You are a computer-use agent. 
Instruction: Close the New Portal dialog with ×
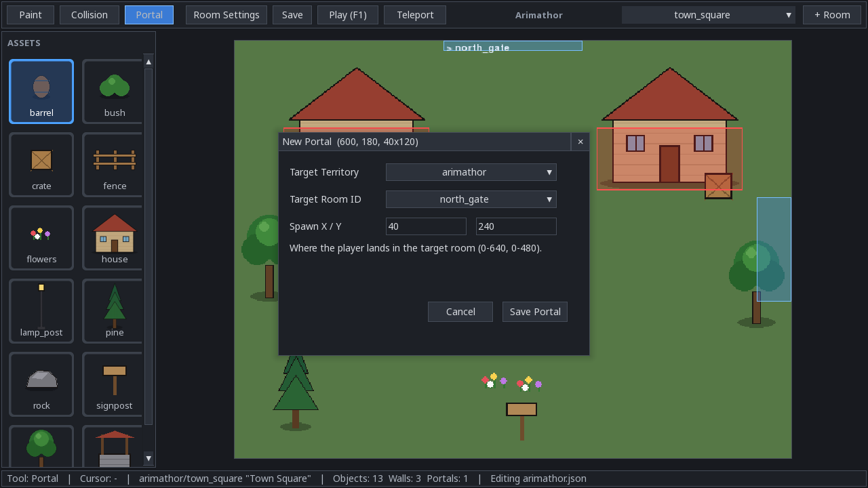tap(580, 142)
